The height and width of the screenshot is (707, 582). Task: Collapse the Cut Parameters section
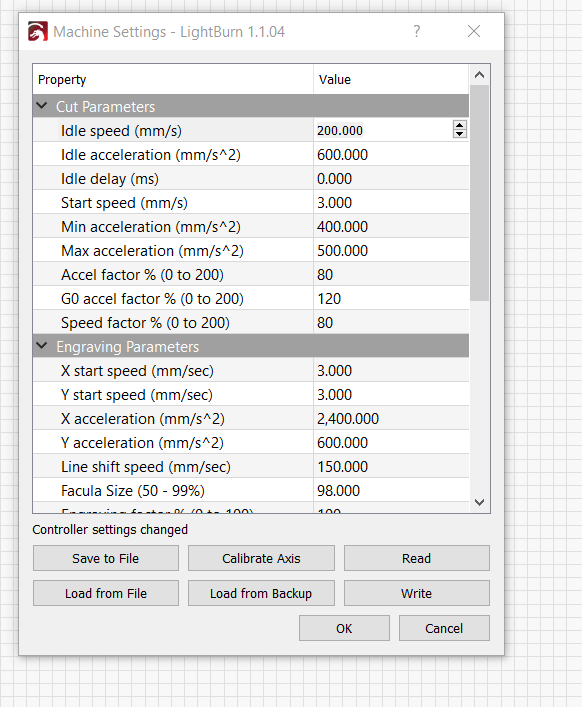pyautogui.click(x=41, y=106)
